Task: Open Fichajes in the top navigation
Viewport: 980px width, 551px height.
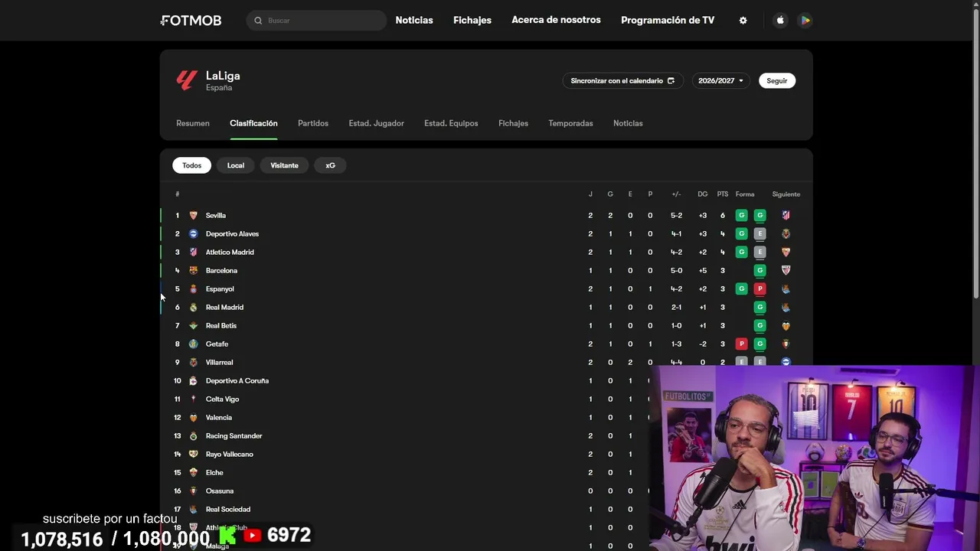Action: click(x=472, y=20)
